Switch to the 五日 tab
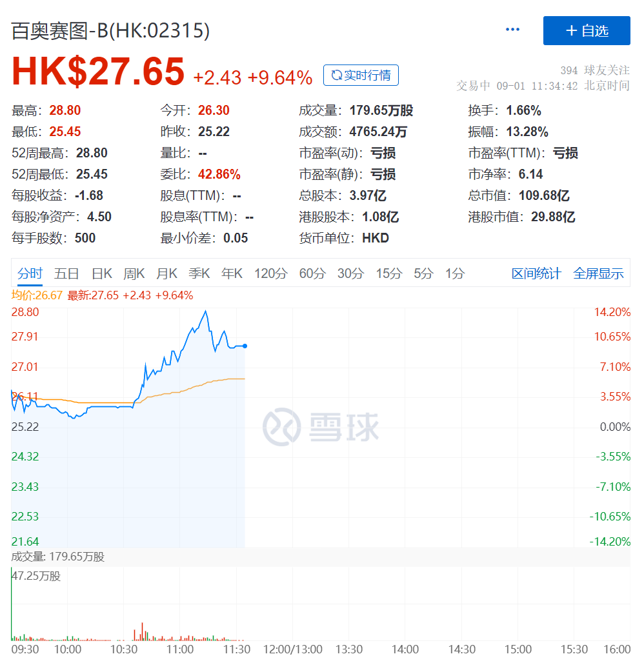644x663 pixels. tap(66, 273)
